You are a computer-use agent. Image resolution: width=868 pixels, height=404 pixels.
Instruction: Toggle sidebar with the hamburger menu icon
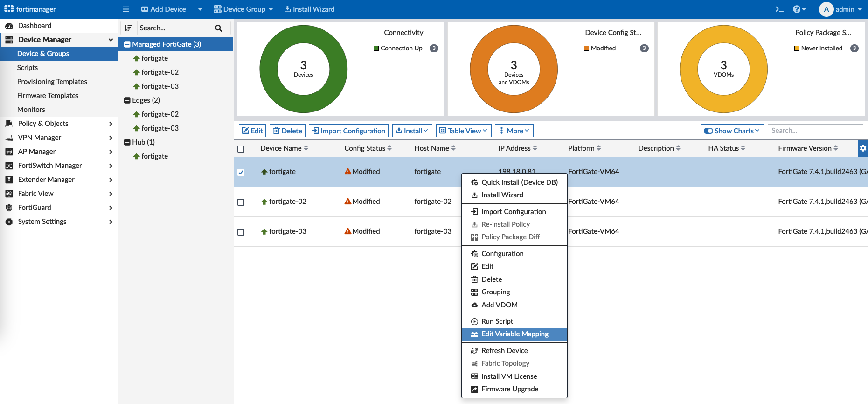125,9
